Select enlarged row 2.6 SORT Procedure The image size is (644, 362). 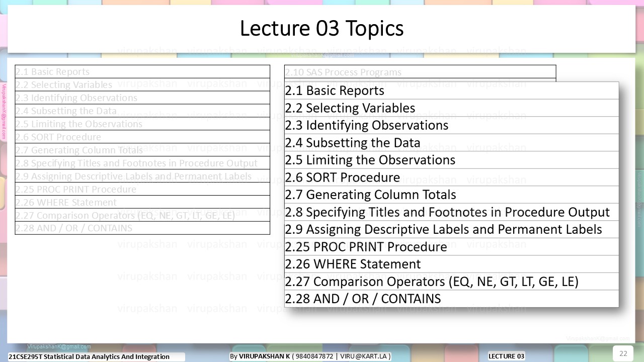tap(451, 177)
